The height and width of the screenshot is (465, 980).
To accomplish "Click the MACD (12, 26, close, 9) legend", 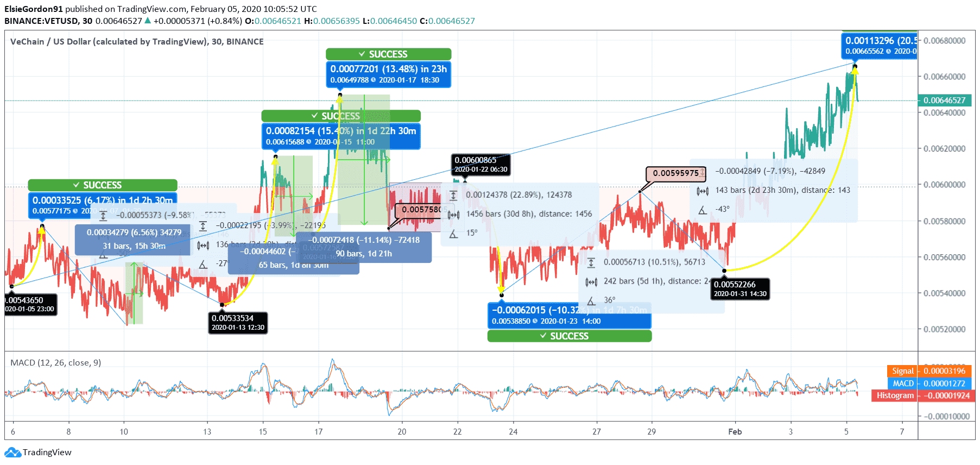I will pyautogui.click(x=56, y=362).
